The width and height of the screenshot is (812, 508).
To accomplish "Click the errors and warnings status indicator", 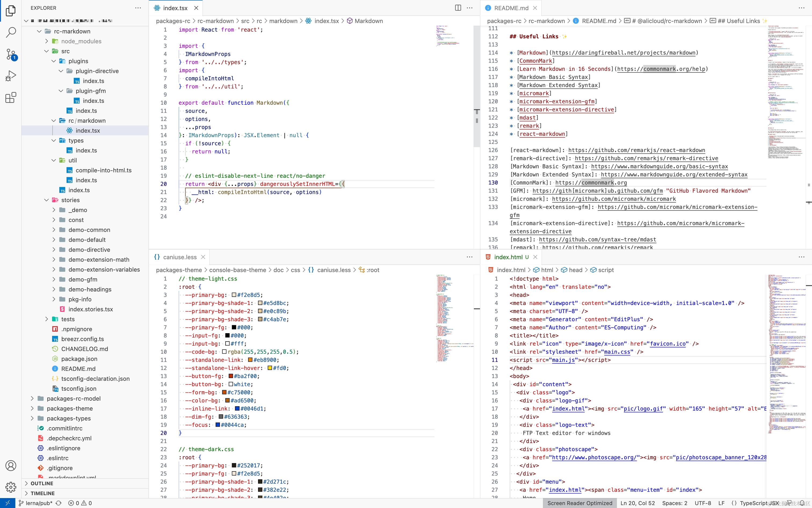I will 80,503.
